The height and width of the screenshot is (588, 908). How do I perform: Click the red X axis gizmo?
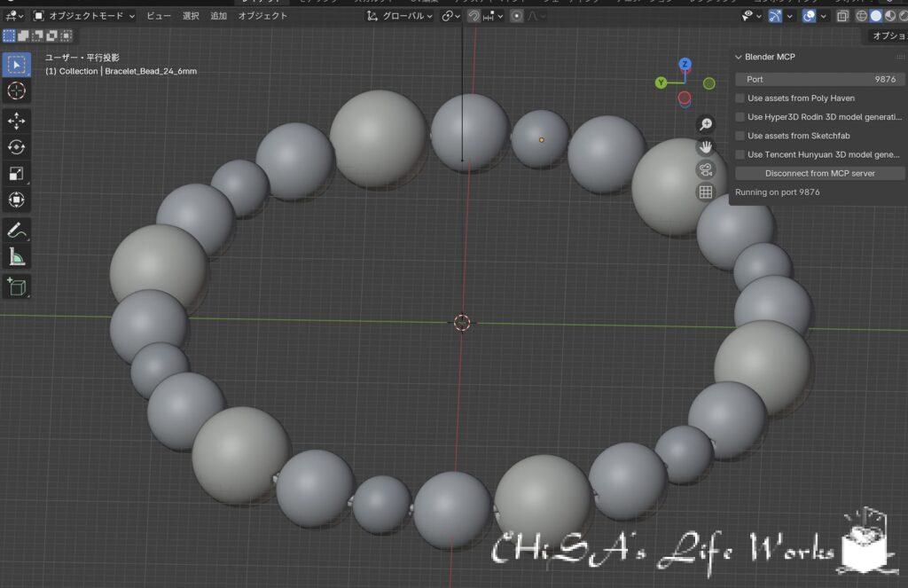coord(685,98)
